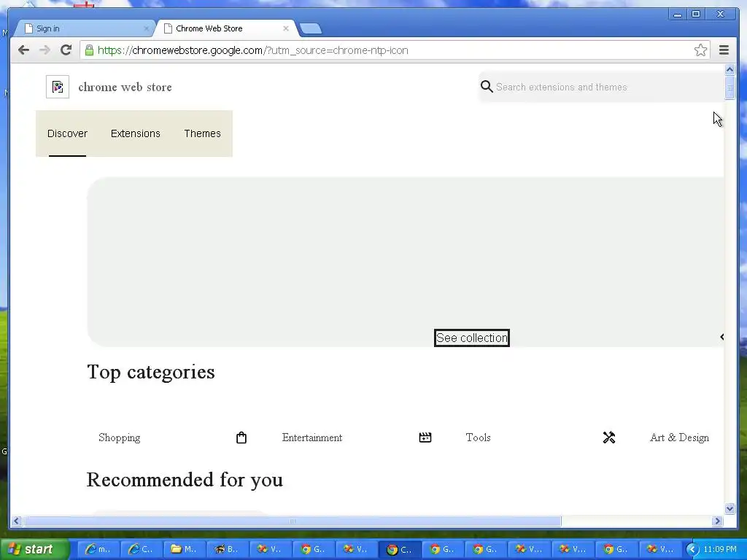747x560 pixels.
Task: Open the Windows start menu
Action: click(x=34, y=550)
